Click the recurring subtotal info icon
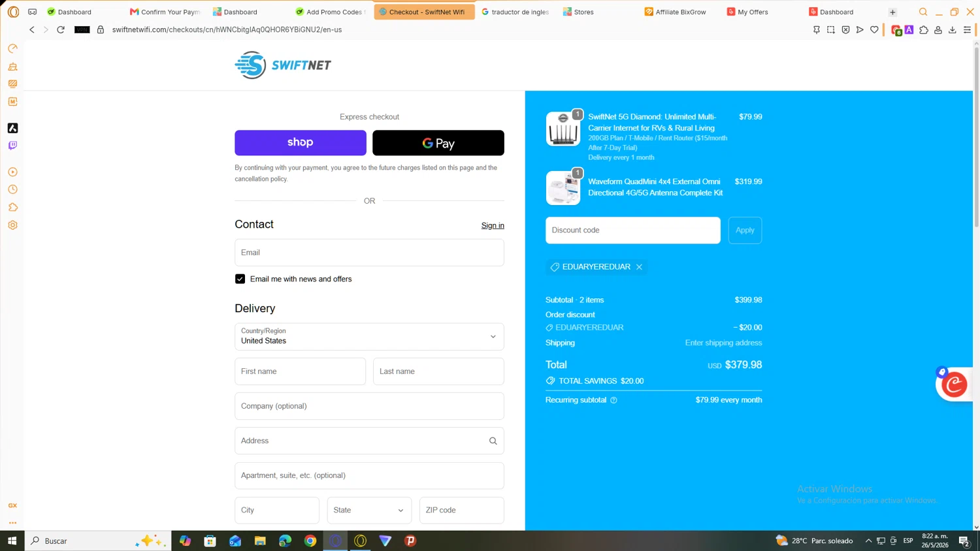This screenshot has height=551, width=980. tap(613, 400)
